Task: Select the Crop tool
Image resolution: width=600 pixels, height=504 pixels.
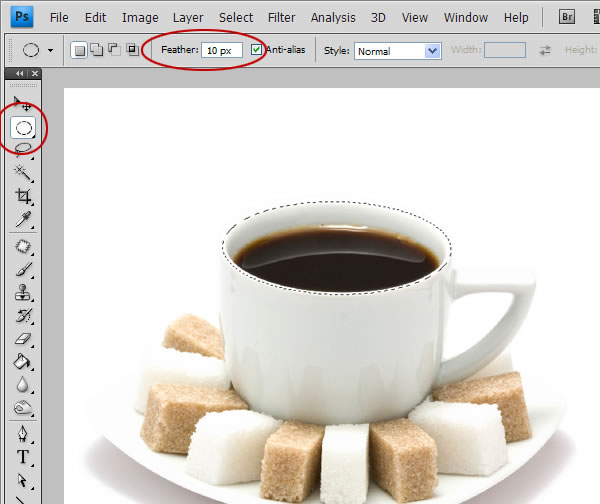Action: coord(23,196)
